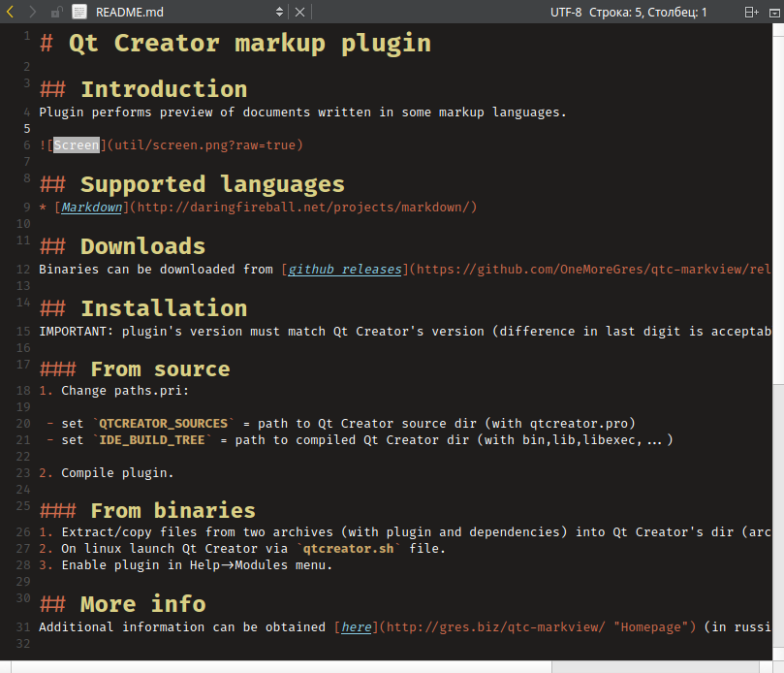Image resolution: width=784 pixels, height=673 pixels.
Task: Click the "Compile plugin." text on line 23
Action: [117, 473]
